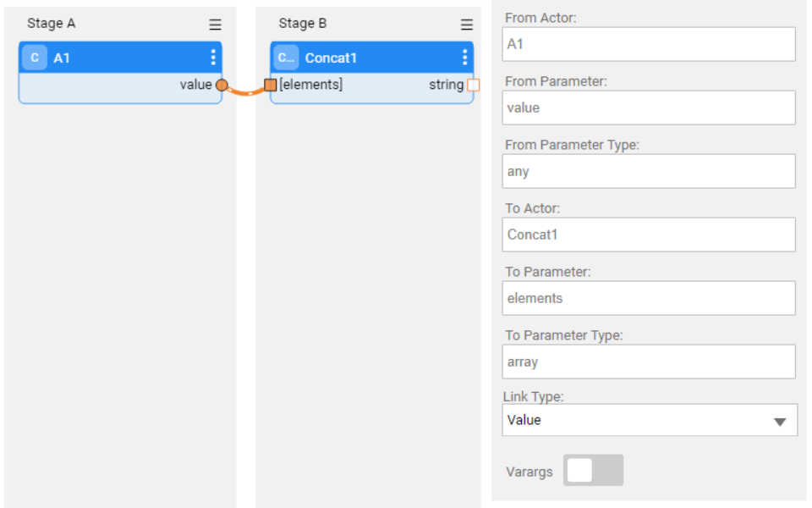Open the Stage B hamburger menu
812x508 pixels.
point(467,25)
